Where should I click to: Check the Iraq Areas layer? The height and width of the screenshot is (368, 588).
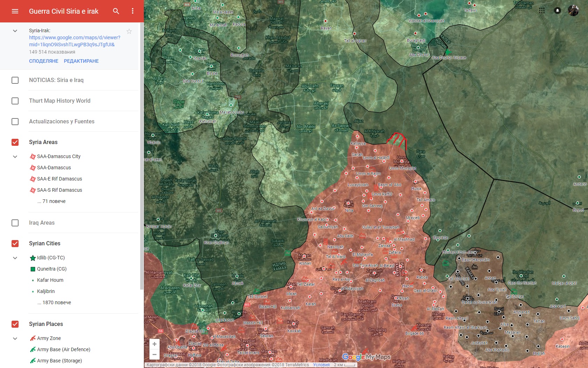(x=15, y=223)
